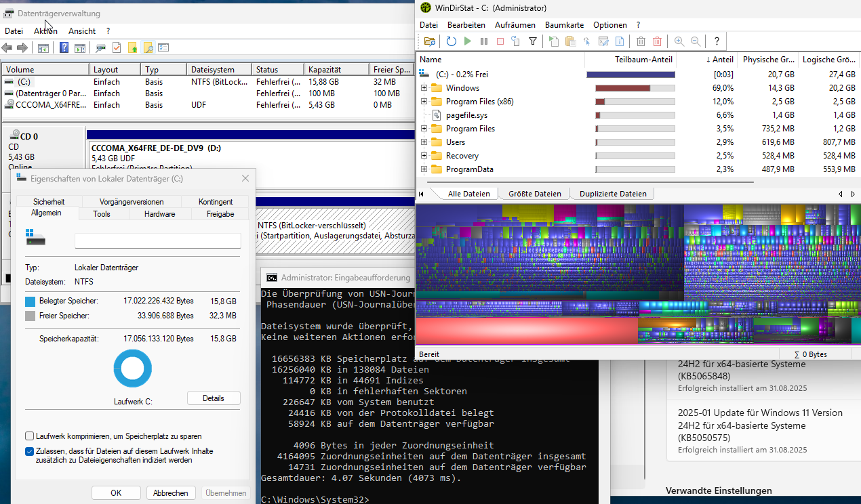Switch to the Duplizierte Dateien tab

613,194
